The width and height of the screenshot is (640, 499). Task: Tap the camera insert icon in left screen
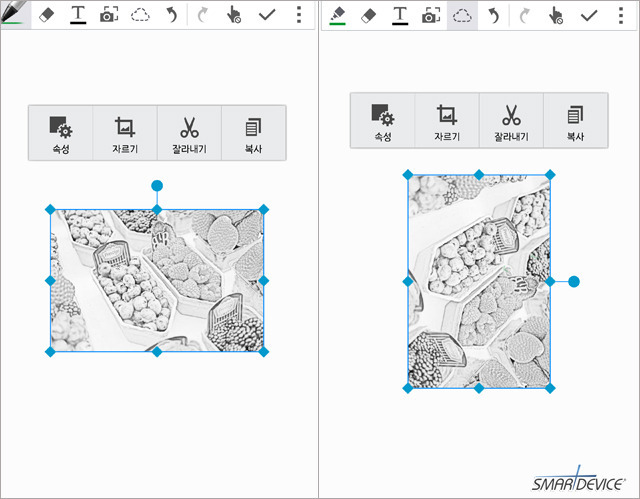109,15
